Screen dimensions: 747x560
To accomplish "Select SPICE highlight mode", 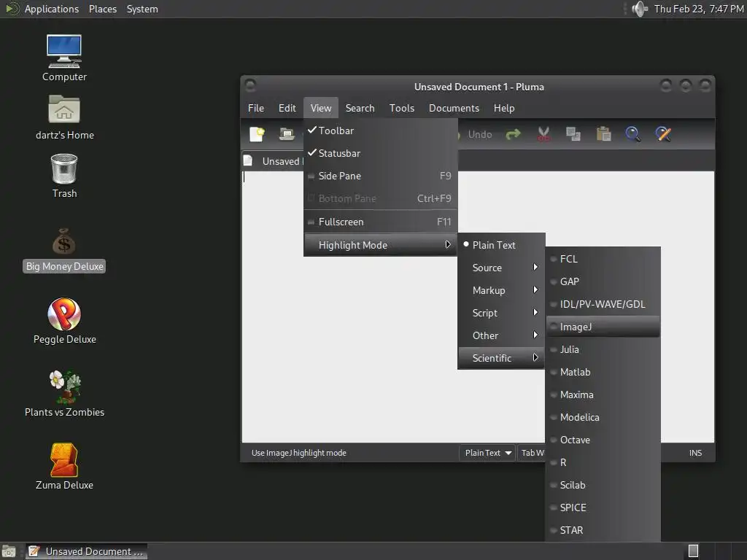I will click(603, 507).
